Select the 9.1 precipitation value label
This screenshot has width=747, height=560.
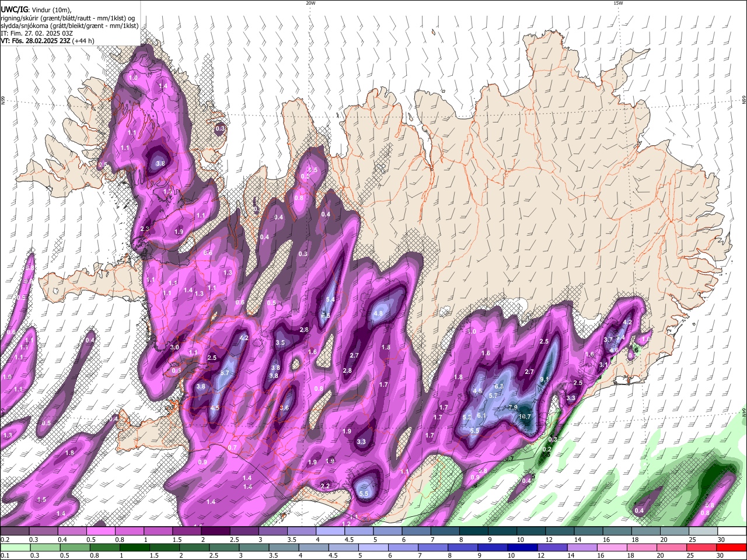(545, 379)
